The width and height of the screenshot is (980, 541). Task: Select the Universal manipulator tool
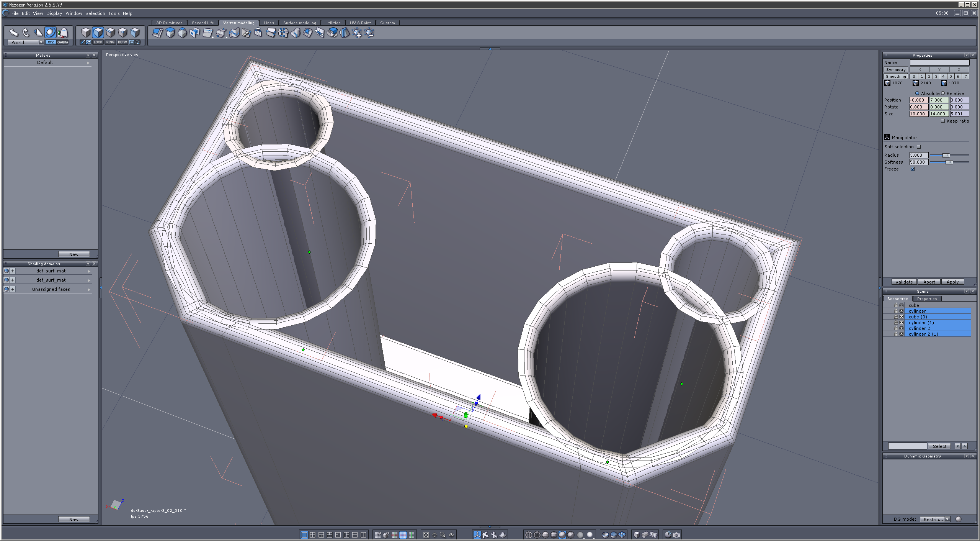tap(50, 33)
